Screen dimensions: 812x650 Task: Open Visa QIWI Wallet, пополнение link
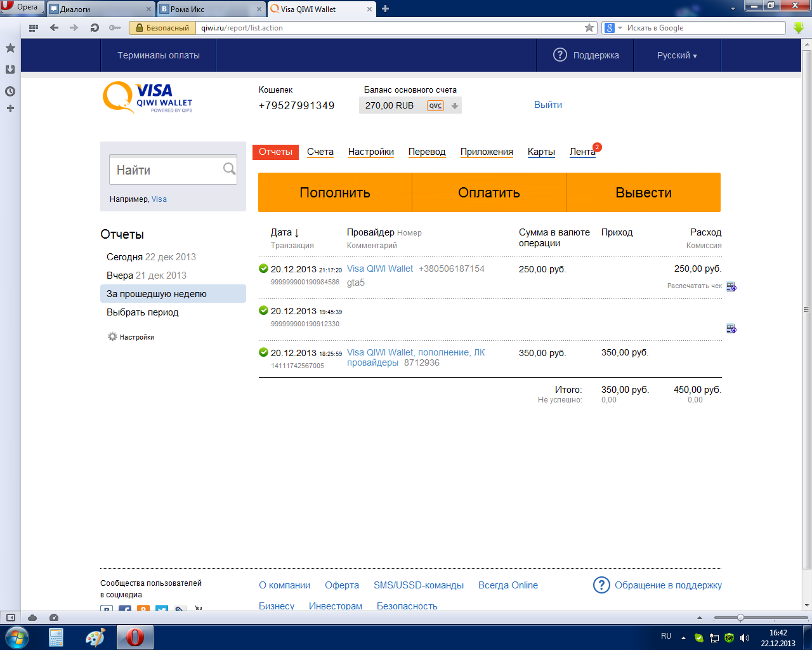(416, 357)
